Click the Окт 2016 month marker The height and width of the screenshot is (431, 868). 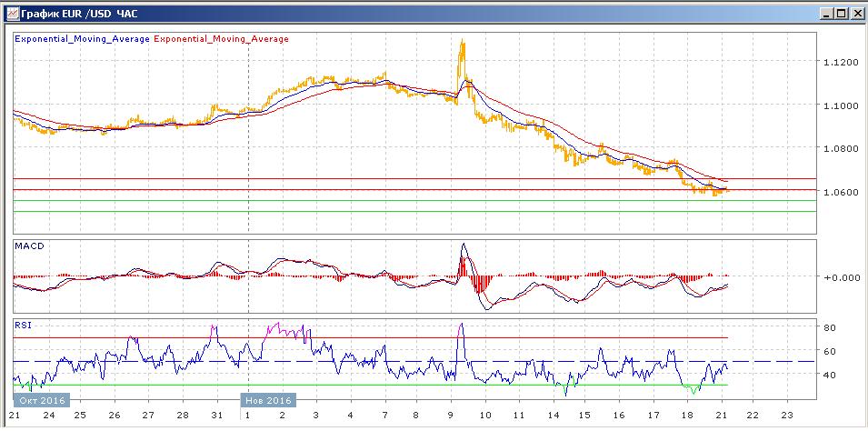[38, 401]
